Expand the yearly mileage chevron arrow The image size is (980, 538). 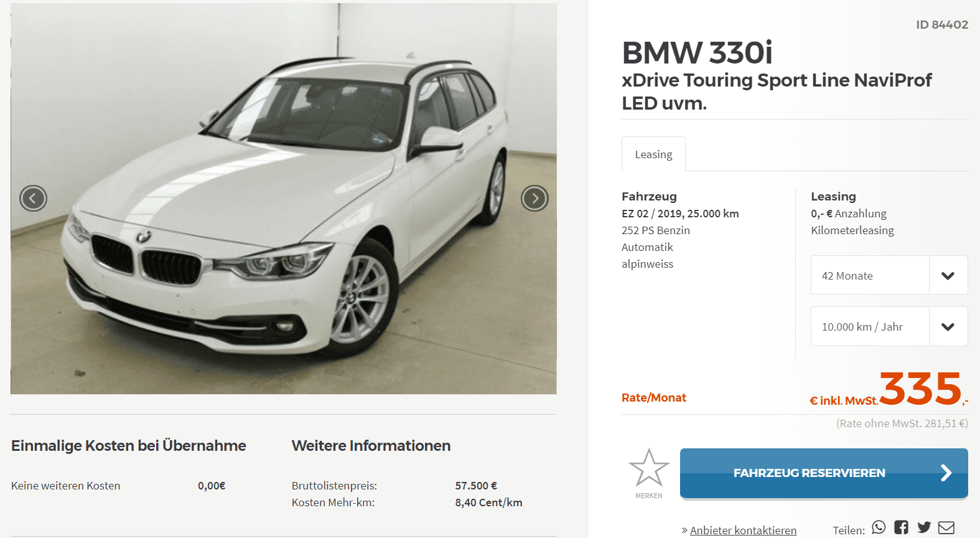(948, 327)
